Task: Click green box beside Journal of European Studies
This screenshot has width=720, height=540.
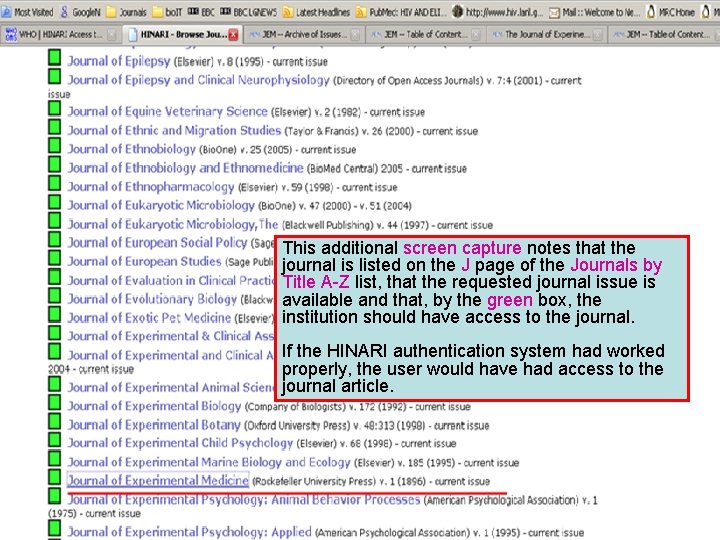Action: coord(55,258)
